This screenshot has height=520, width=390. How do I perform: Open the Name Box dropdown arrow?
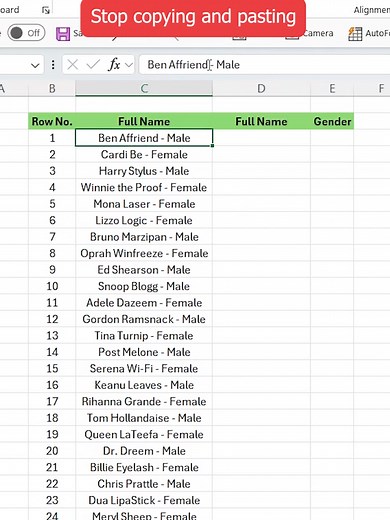(35, 65)
